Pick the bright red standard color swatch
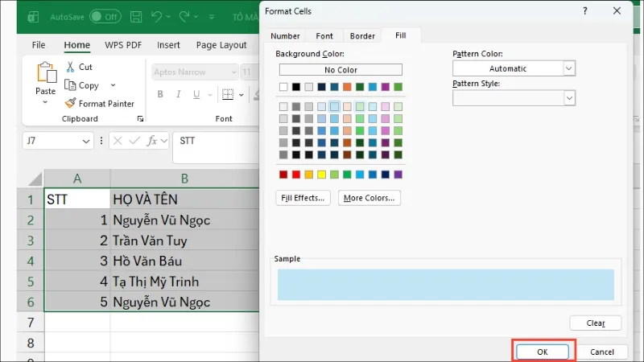The height and width of the screenshot is (362, 644). (296, 175)
